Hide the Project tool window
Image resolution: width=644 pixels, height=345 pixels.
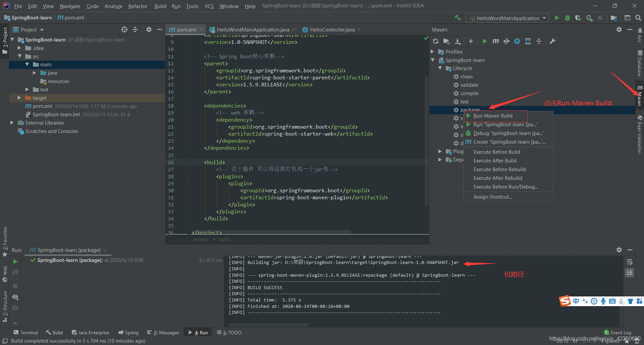pyautogui.click(x=160, y=29)
